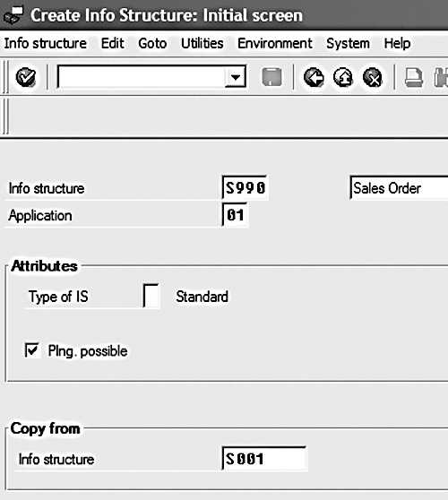The height and width of the screenshot is (500, 448).
Task: Open the Goto menu
Action: 152,43
